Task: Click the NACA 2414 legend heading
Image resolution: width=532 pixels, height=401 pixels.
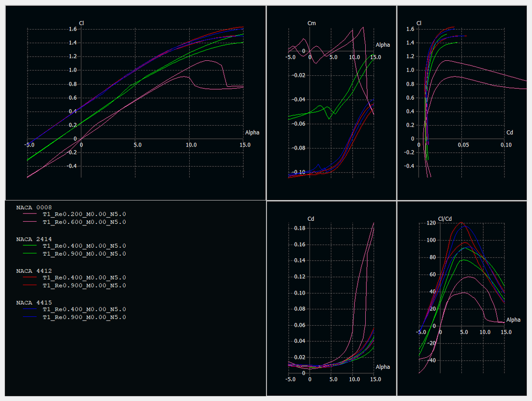Action: point(34,239)
